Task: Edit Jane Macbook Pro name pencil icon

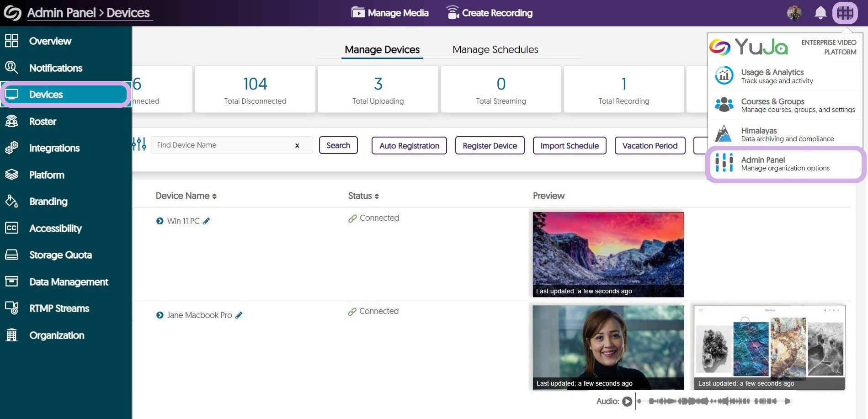Action: 239,315
